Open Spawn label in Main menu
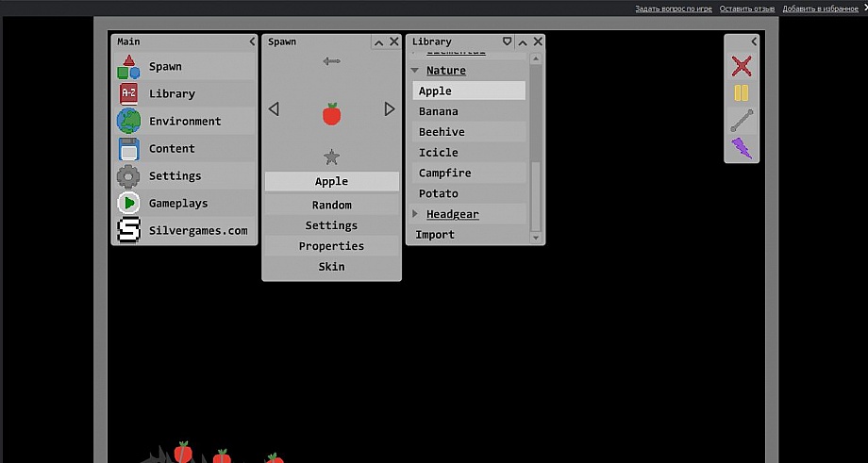 pos(165,66)
